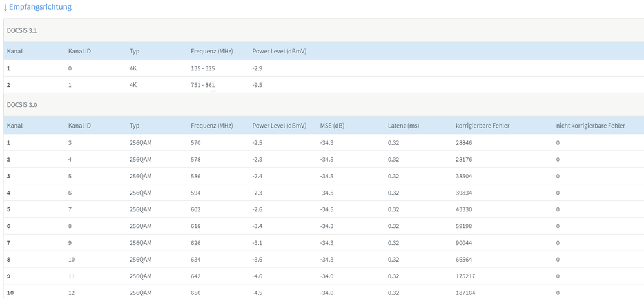Select frequency cell 586
The height and width of the screenshot is (299, 644).
pos(196,176)
